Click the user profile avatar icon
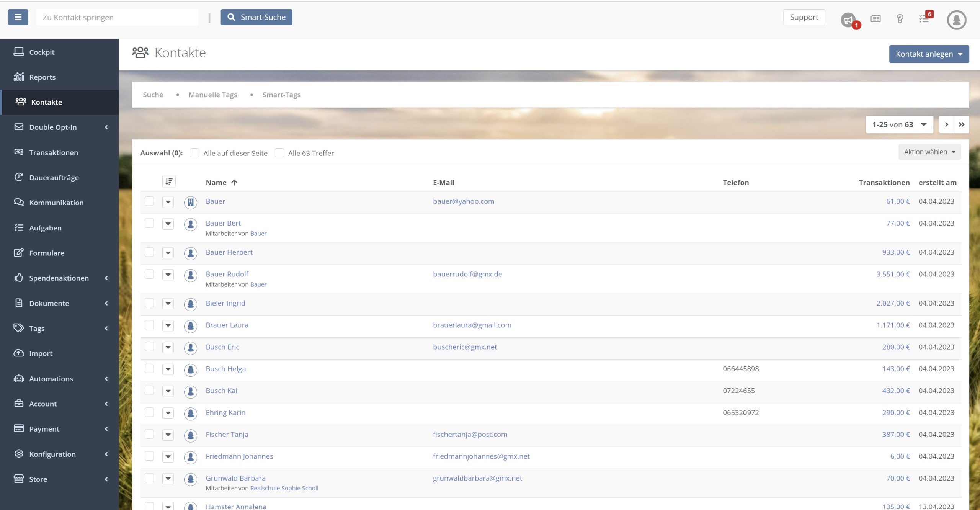Image resolution: width=980 pixels, height=510 pixels. 956,20
